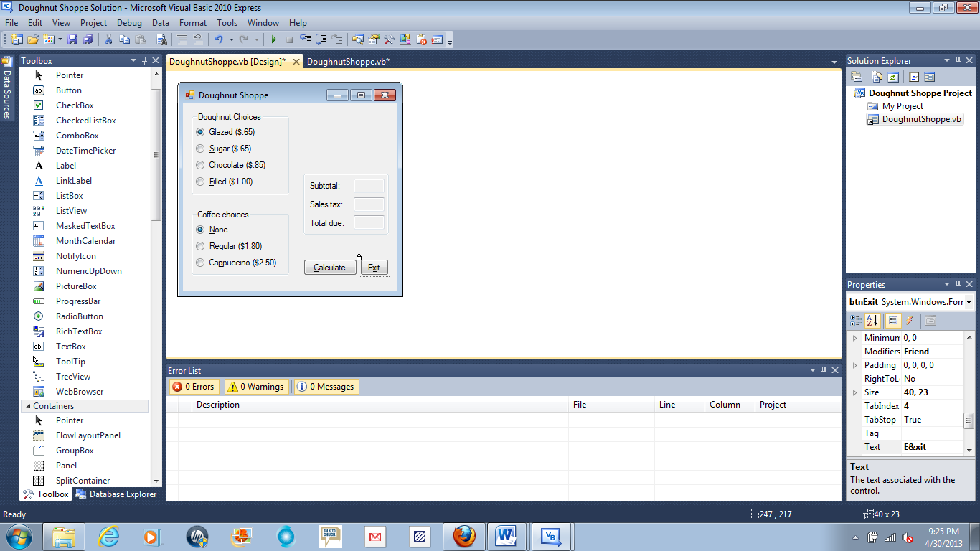
Task: Select the None coffee radio button
Action: point(212,230)
